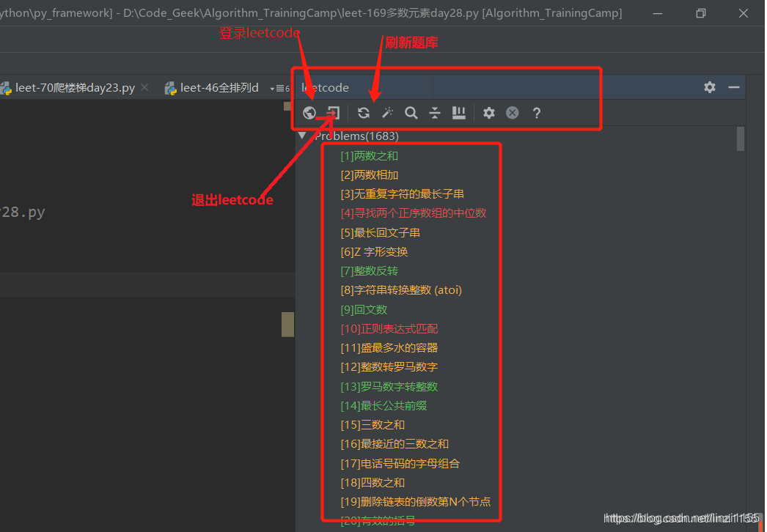Close the leet-70爬楼梯day23.py tab
The height and width of the screenshot is (532, 767).
[144, 86]
